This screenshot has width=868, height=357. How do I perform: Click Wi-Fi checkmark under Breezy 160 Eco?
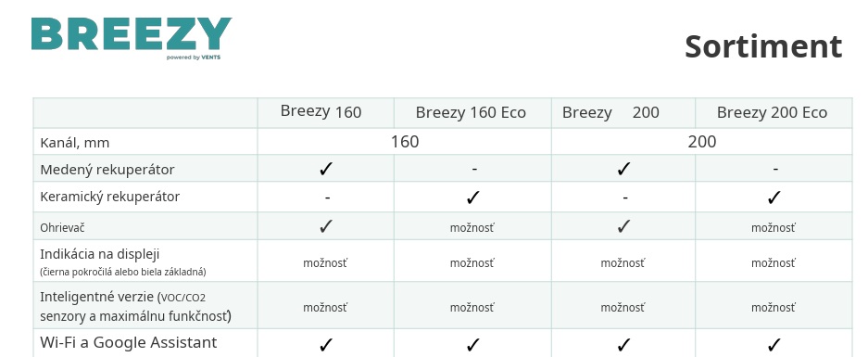pos(472,345)
